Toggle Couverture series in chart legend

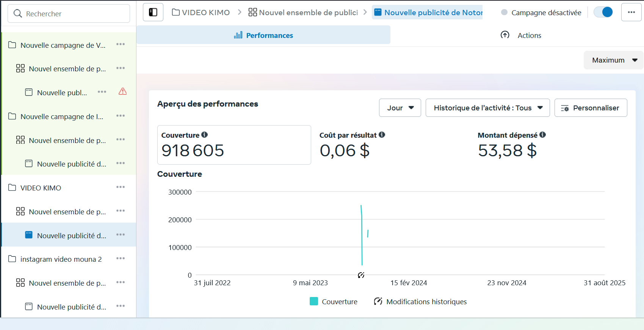(x=334, y=302)
